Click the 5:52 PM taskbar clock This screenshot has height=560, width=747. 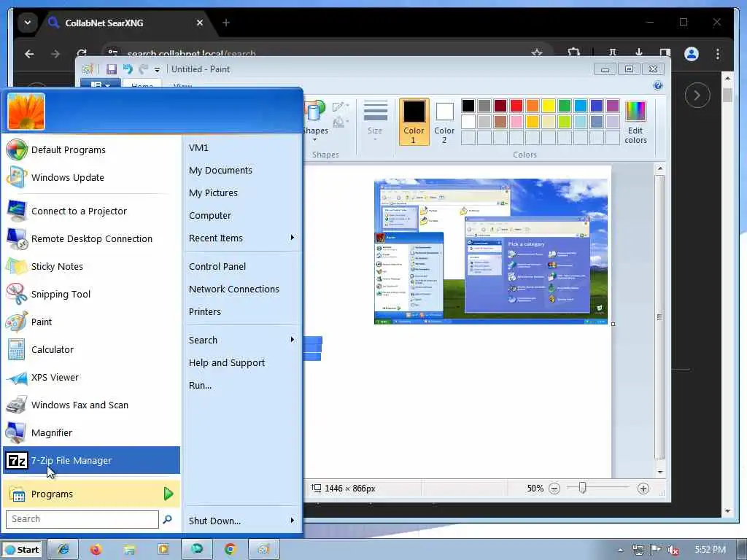(x=710, y=550)
